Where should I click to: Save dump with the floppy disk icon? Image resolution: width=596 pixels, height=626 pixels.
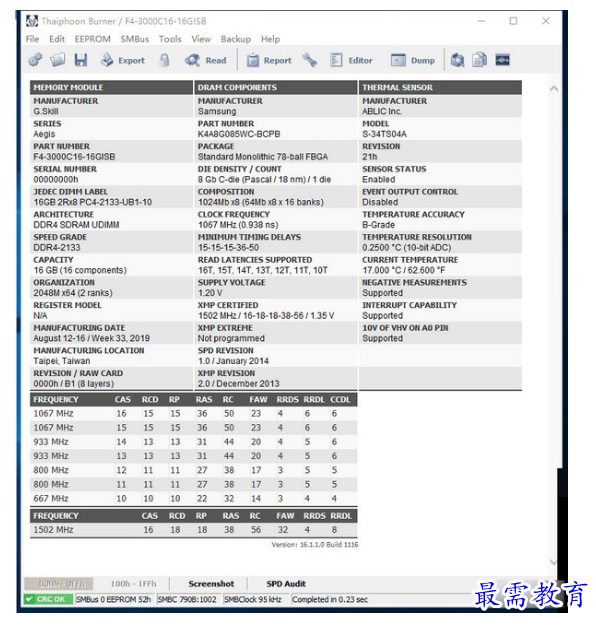tap(81, 60)
